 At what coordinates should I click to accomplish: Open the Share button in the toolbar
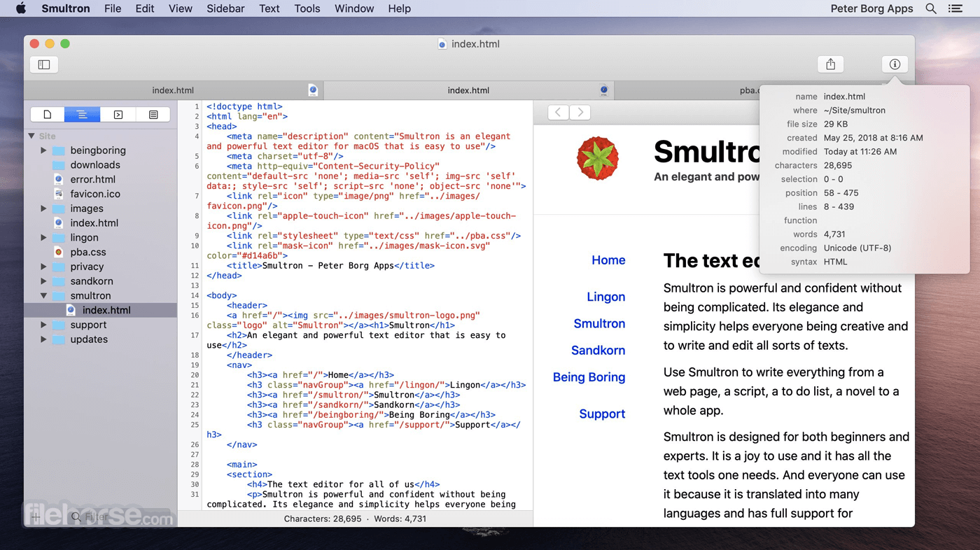(830, 64)
